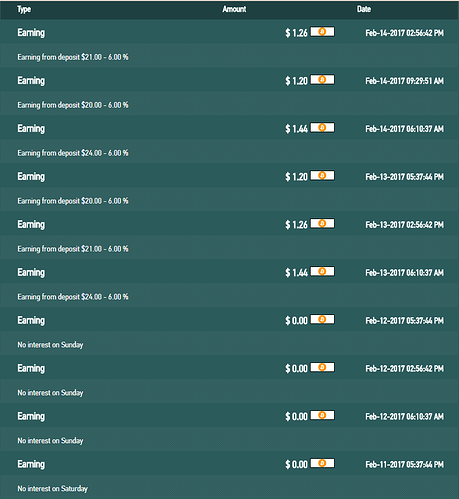Click Bitcoin icon for Feb-13 05:37:44 PM earning
459x499 pixels.
click(322, 176)
